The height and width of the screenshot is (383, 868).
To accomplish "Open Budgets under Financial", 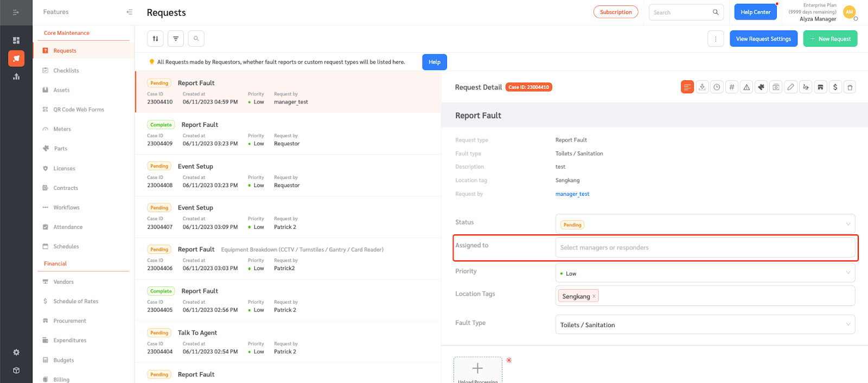I will 63,360.
